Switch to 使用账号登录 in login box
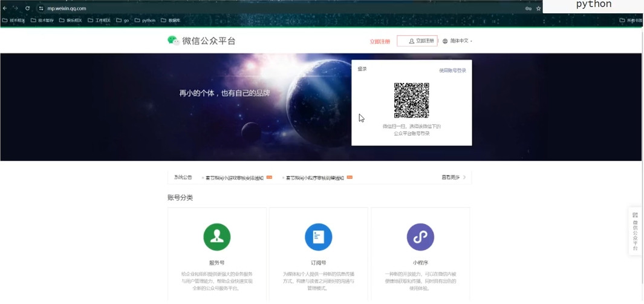 [x=452, y=70]
